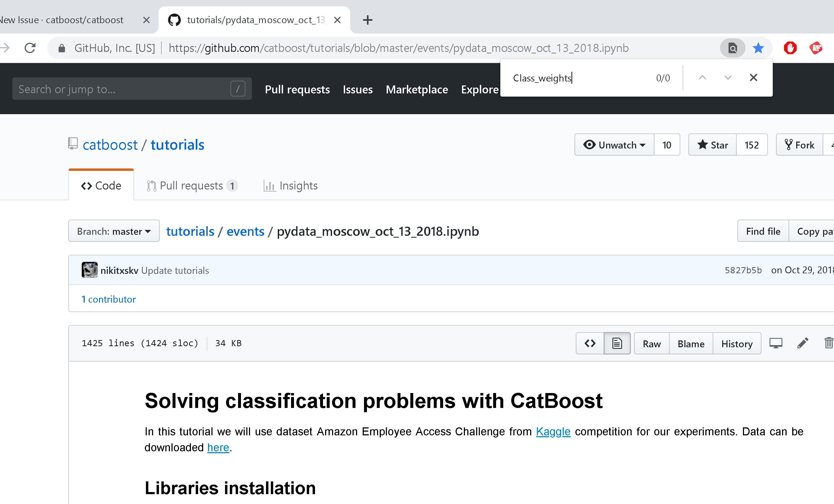This screenshot has height=504, width=834.
Task: Open the Unwatch dropdown
Action: click(614, 144)
